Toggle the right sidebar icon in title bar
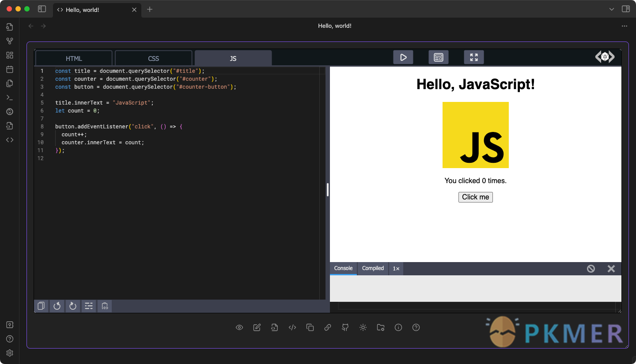 pyautogui.click(x=625, y=9)
